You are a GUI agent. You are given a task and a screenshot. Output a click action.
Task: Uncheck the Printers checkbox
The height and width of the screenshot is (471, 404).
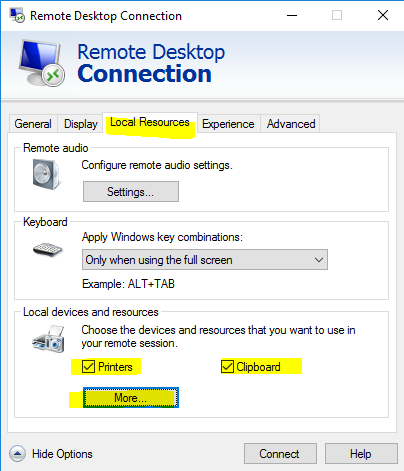[88, 367]
